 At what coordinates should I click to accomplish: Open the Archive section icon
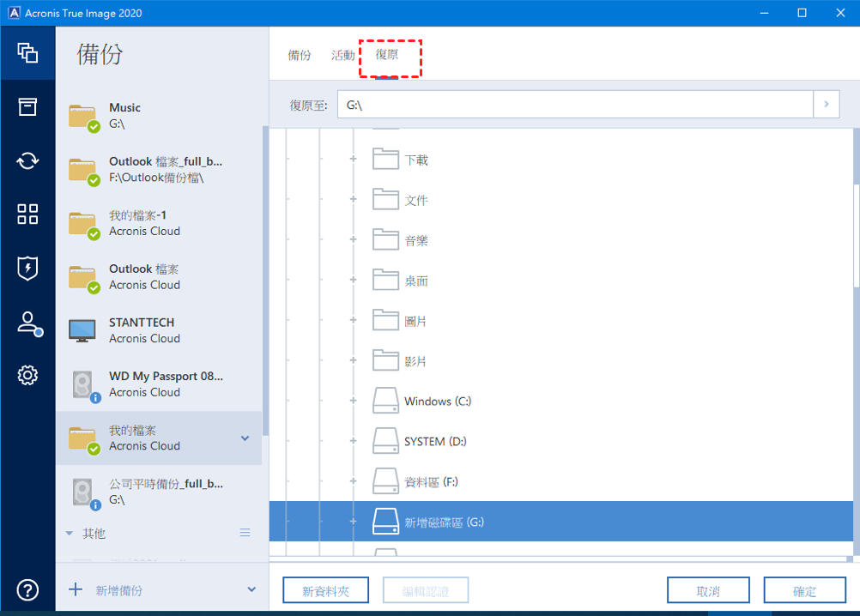(27, 106)
